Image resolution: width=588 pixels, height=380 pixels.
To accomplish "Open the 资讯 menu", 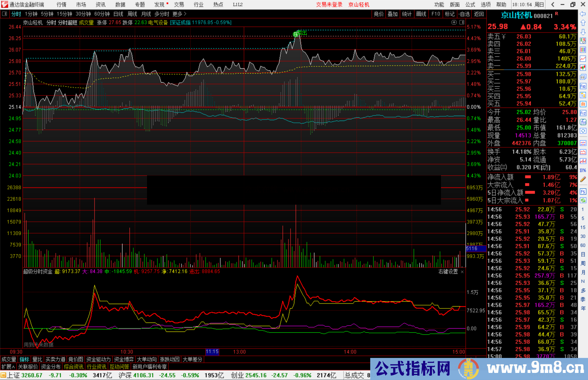I will [100, 5].
